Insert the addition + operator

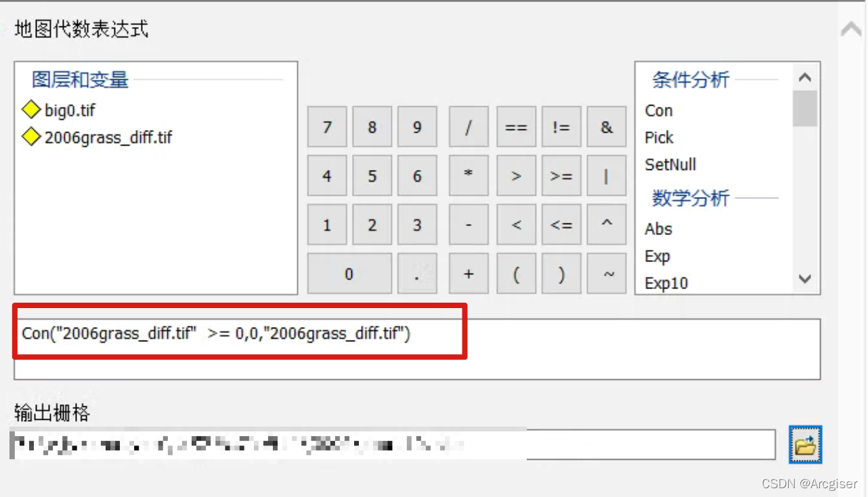pos(469,274)
